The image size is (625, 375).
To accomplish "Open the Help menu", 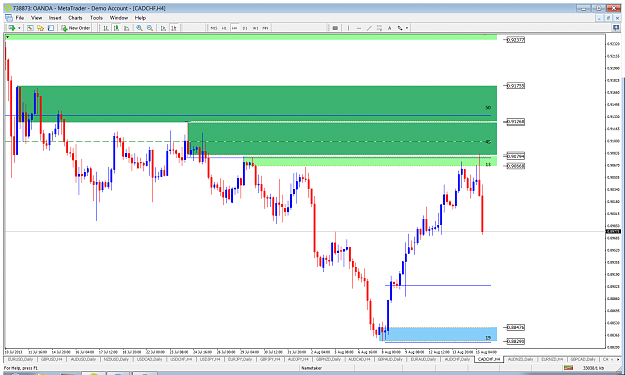I will coord(140,18).
